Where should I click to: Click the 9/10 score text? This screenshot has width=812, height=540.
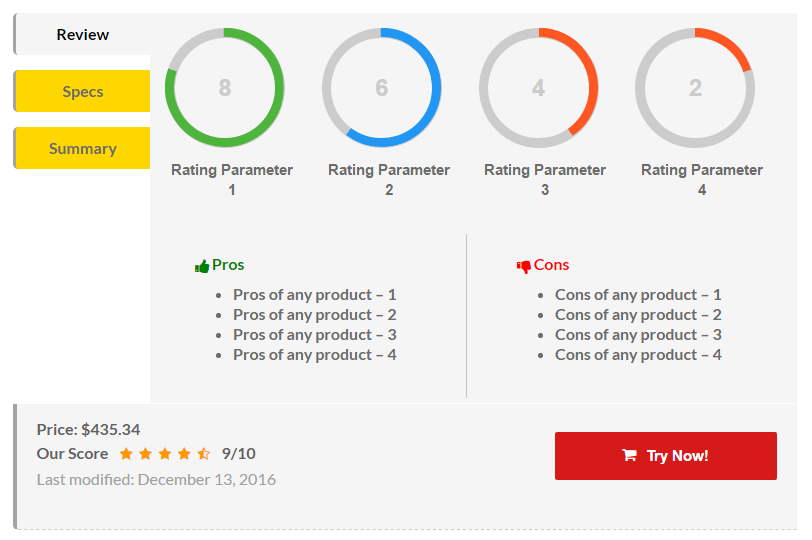239,454
